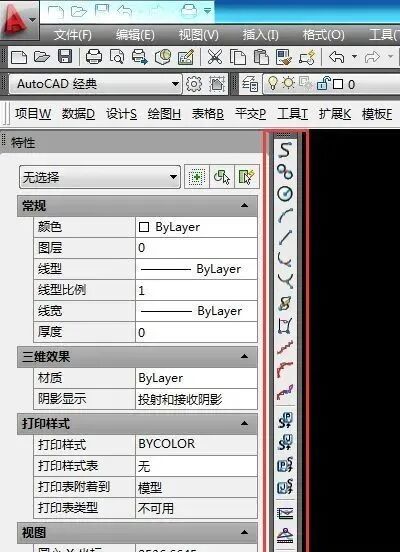Click the Cut scissors icon

coord(215,56)
